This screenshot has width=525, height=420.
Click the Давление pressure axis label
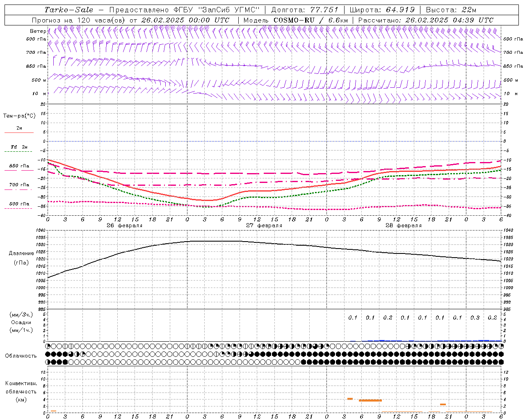click(x=21, y=253)
